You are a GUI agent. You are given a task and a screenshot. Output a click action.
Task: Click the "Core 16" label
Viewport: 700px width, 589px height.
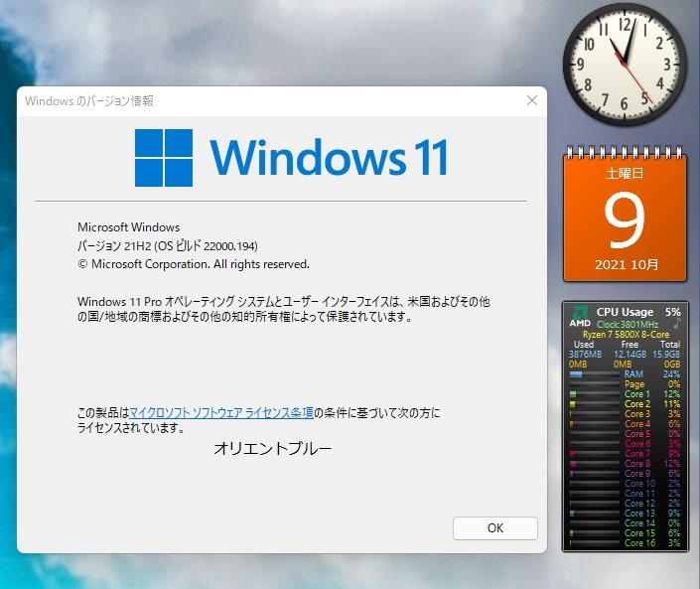(639, 543)
